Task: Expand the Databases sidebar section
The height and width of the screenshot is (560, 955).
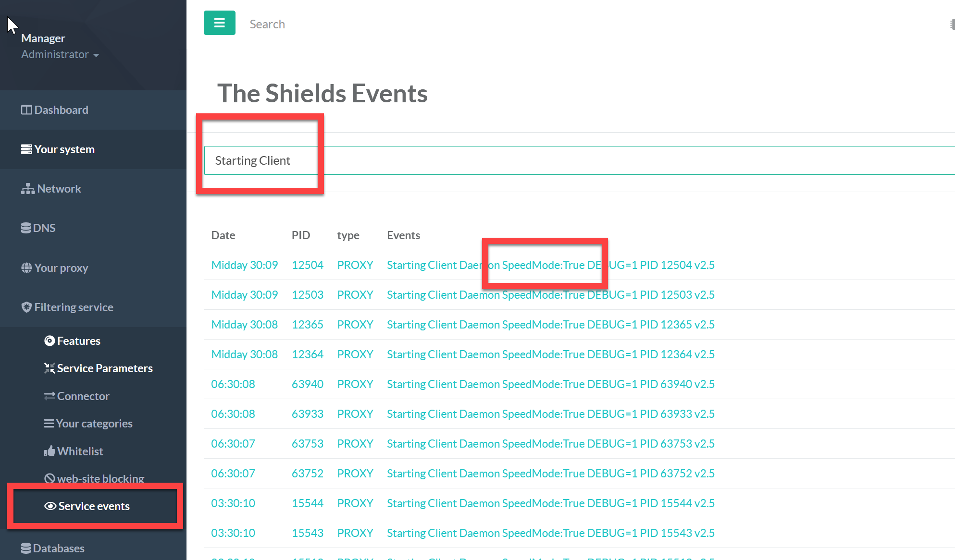Action: [x=58, y=548]
